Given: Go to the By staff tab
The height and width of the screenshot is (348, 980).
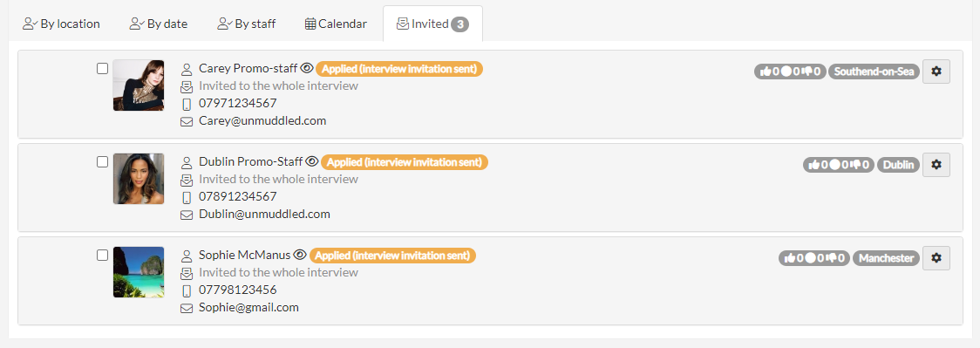Looking at the screenshot, I should (x=247, y=24).
